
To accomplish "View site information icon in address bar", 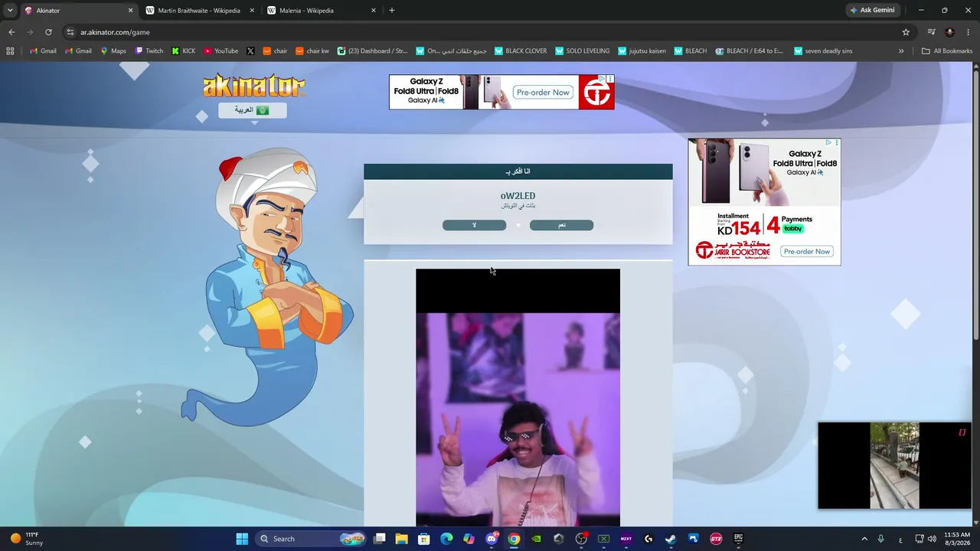I will coord(70,32).
